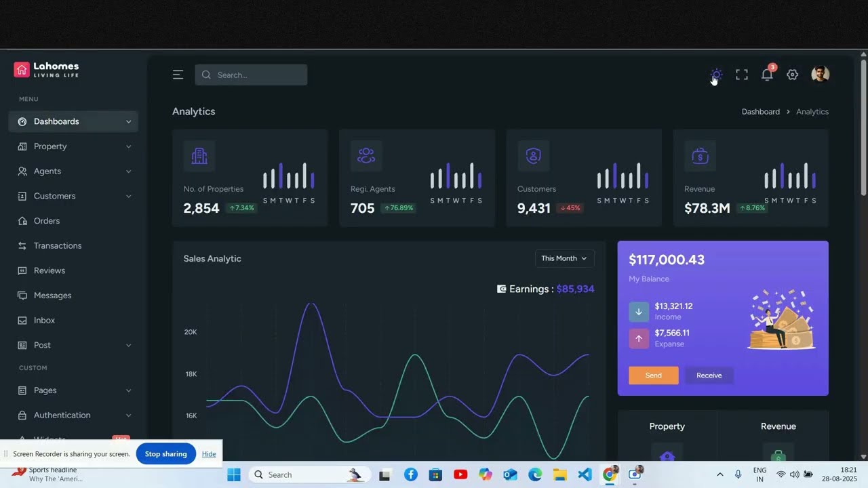
Task: Click the 7.34% growth badge
Action: pos(241,208)
